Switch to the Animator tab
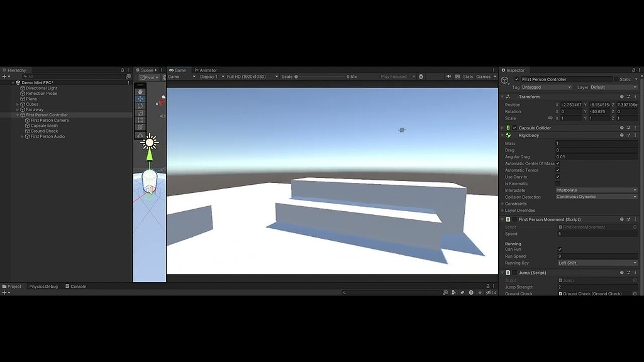The height and width of the screenshot is (362, 644). 209,70
